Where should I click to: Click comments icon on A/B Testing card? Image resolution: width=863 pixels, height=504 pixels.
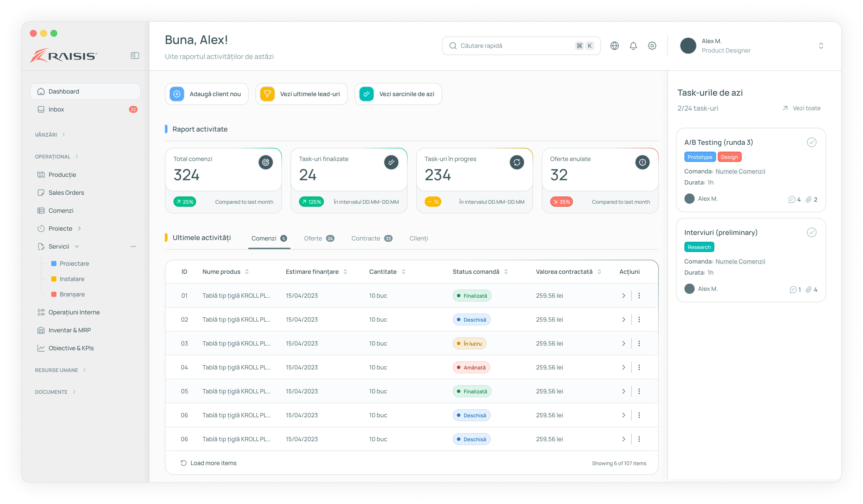[792, 200]
